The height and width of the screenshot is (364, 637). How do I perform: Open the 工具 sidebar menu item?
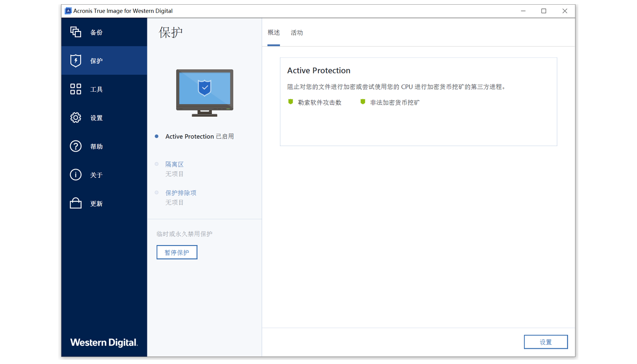click(104, 89)
